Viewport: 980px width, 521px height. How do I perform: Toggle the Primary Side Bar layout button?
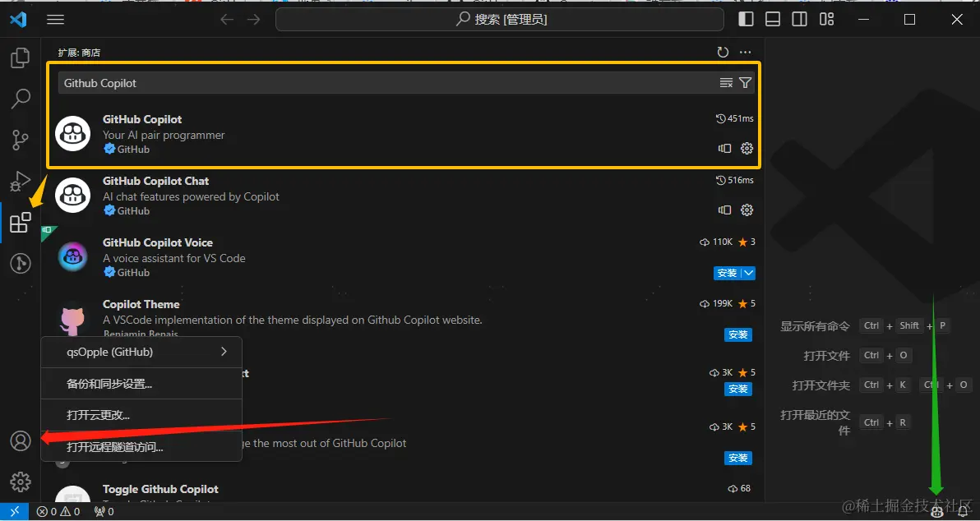click(x=746, y=20)
